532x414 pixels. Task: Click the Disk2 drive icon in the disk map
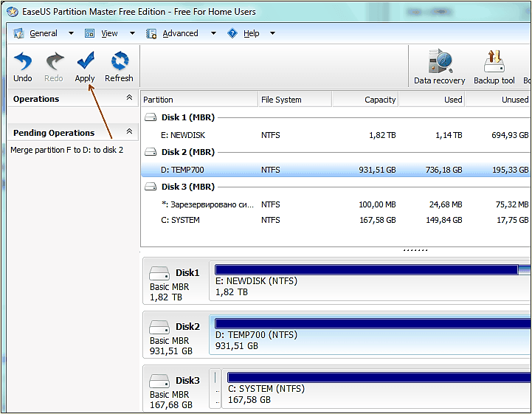coord(159,327)
